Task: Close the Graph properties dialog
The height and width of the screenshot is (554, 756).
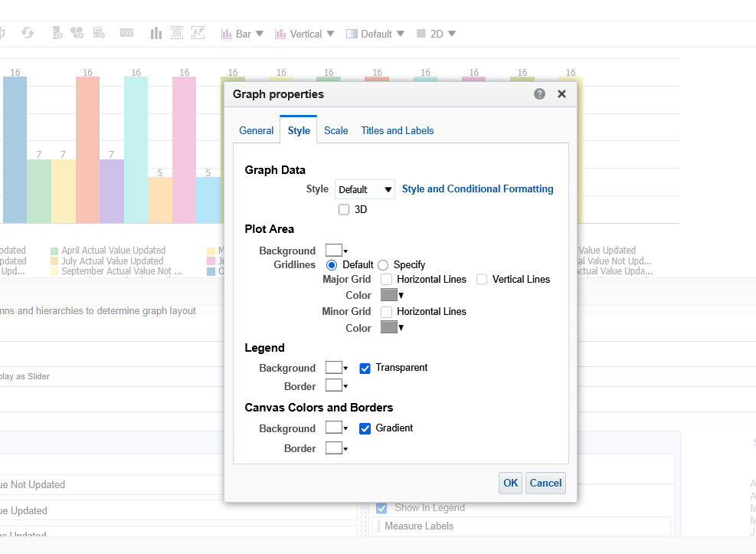Action: [561, 94]
